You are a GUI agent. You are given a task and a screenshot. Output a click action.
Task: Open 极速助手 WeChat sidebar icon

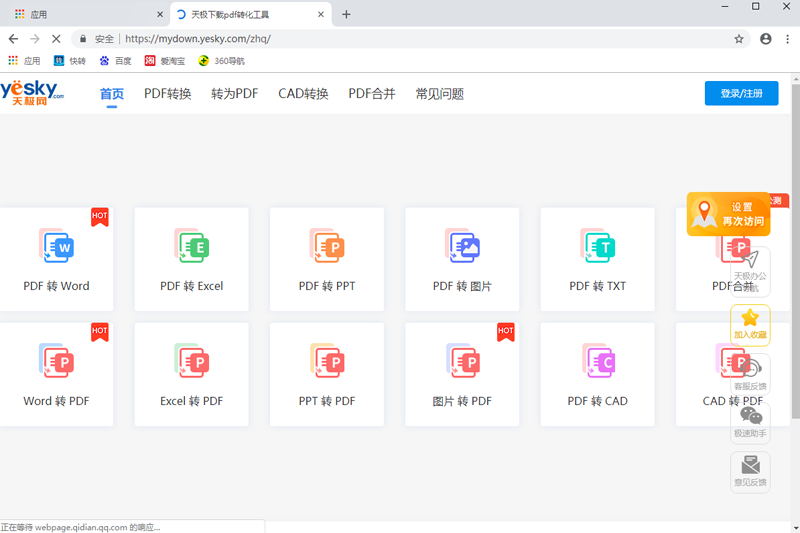750,422
